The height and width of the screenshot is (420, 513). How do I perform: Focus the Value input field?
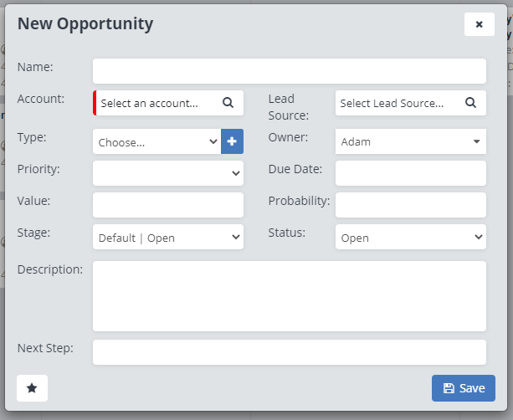(x=167, y=205)
